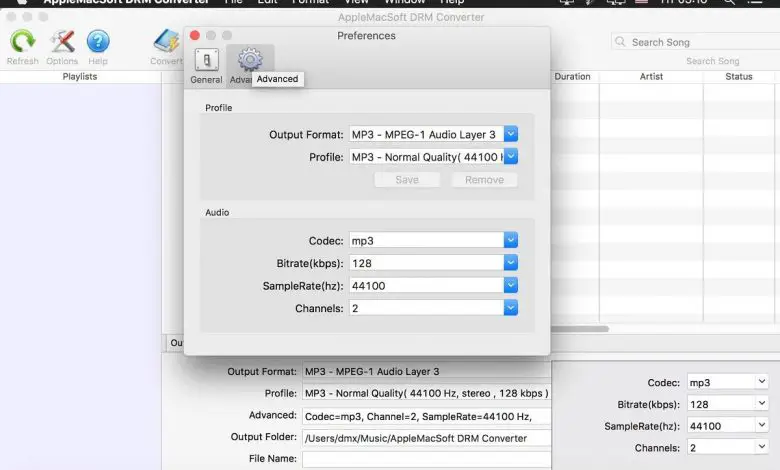Click the Help question mark icon
Image resolution: width=780 pixels, height=470 pixels.
(x=98, y=42)
